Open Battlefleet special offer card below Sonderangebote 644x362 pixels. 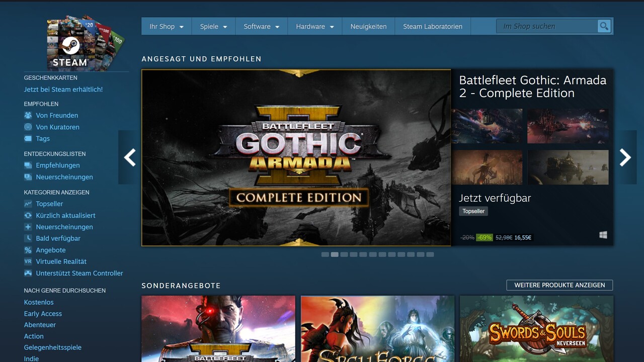point(218,329)
